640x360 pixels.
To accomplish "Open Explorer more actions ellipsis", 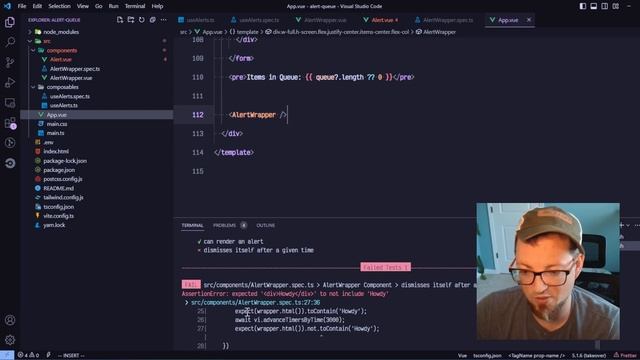I will tap(164, 20).
